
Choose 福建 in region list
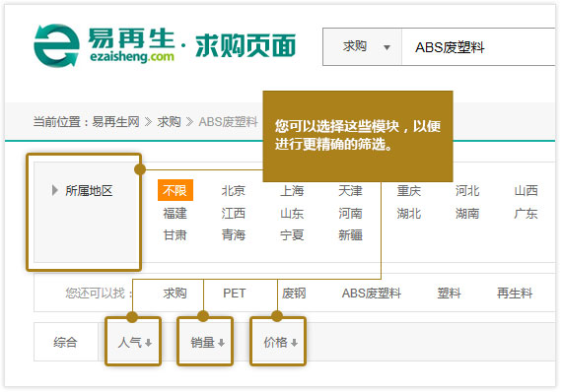[x=175, y=214]
